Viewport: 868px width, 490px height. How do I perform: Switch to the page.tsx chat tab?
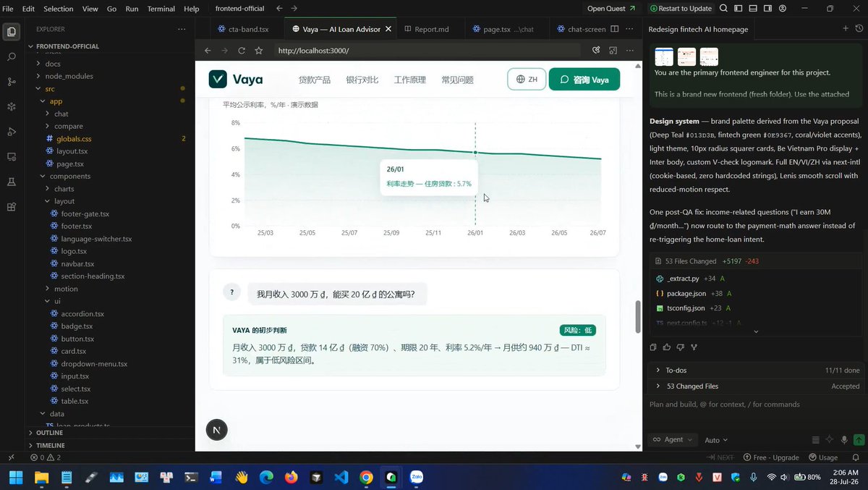pos(503,29)
